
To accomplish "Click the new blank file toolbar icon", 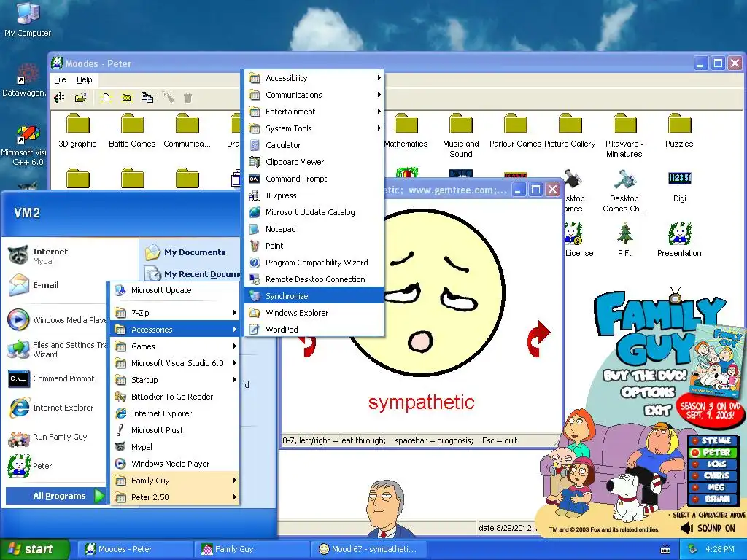I will 106,98.
